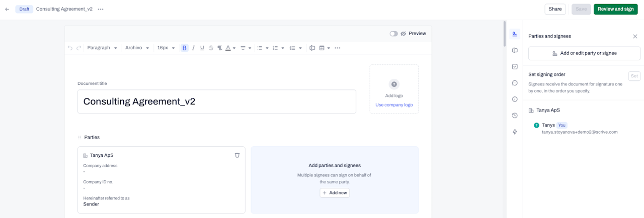644x218 pixels.
Task: Apply underline formatting
Action: point(202,48)
